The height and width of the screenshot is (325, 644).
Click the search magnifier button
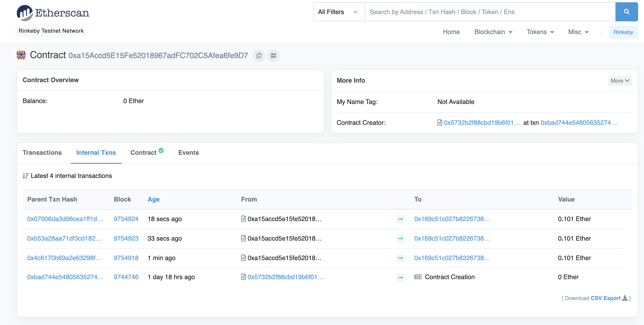pos(626,12)
